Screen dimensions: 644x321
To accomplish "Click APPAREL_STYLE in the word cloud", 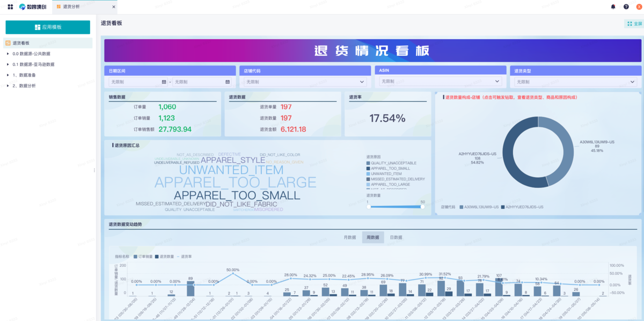I will pyautogui.click(x=232, y=160).
